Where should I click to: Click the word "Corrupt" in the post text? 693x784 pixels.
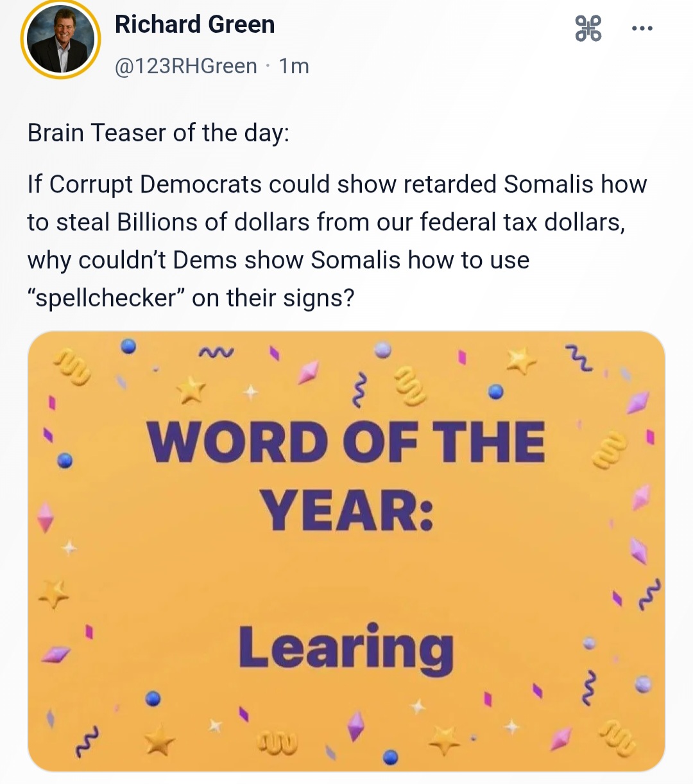[x=90, y=184]
